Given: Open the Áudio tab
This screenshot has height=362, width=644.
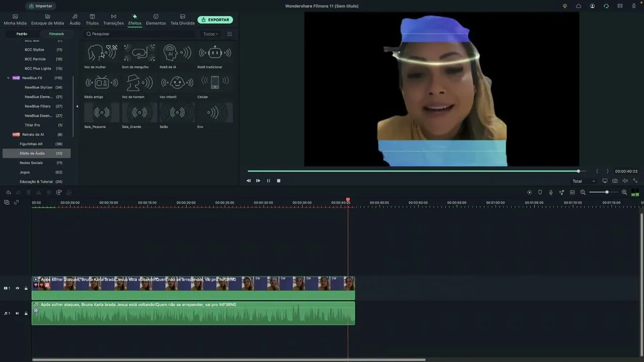Looking at the screenshot, I should (75, 20).
